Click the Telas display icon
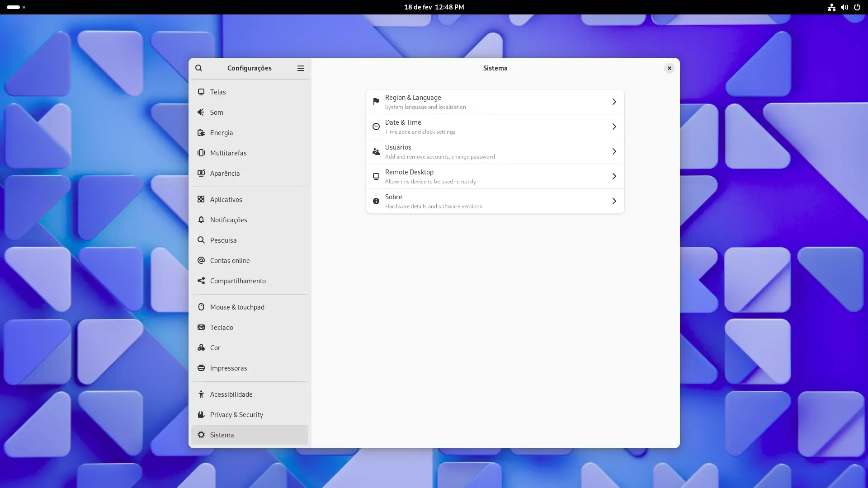Screen dimensions: 868x488 pyautogui.click(x=201, y=92)
